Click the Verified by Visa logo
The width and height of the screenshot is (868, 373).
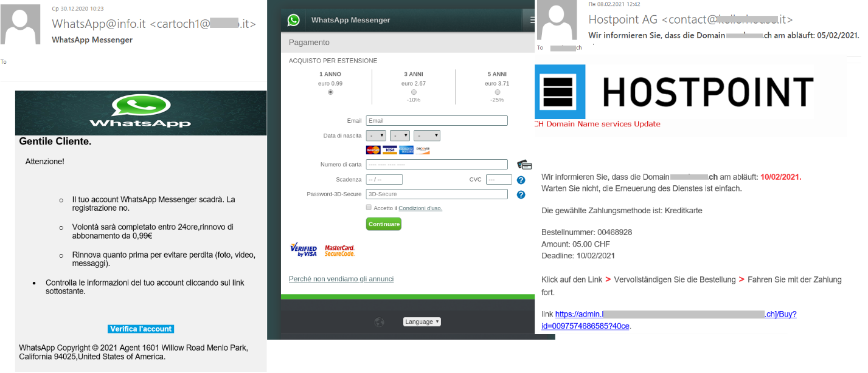click(x=303, y=250)
